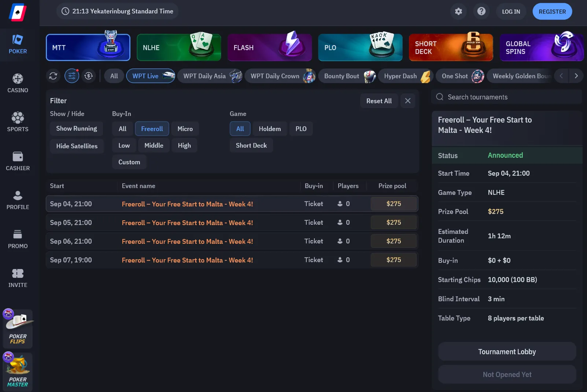Select PLO game filter option
The width and height of the screenshot is (587, 392).
(301, 129)
